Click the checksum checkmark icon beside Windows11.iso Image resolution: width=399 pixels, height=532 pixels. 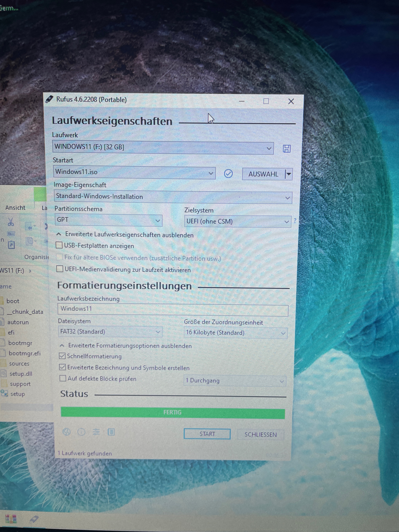pyautogui.click(x=228, y=173)
